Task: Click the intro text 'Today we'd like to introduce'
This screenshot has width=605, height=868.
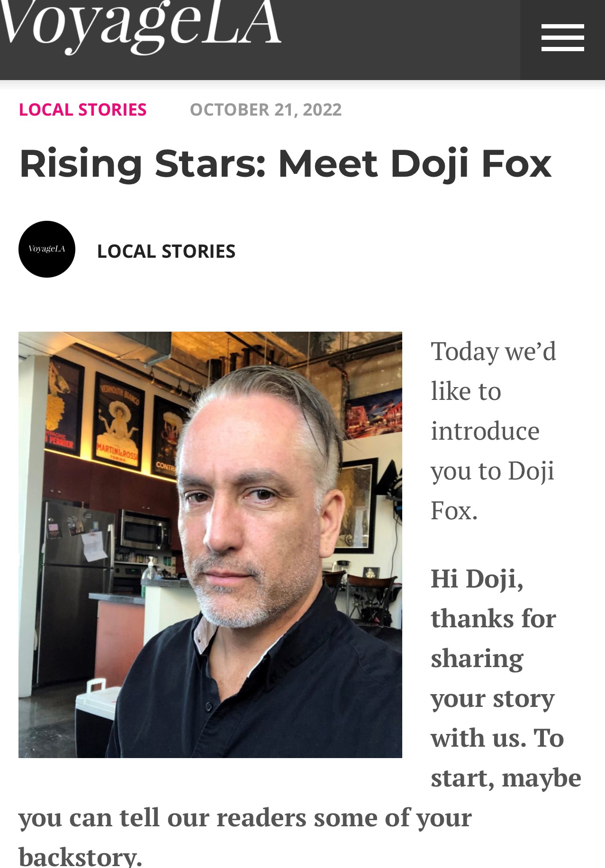Action: 493,391
